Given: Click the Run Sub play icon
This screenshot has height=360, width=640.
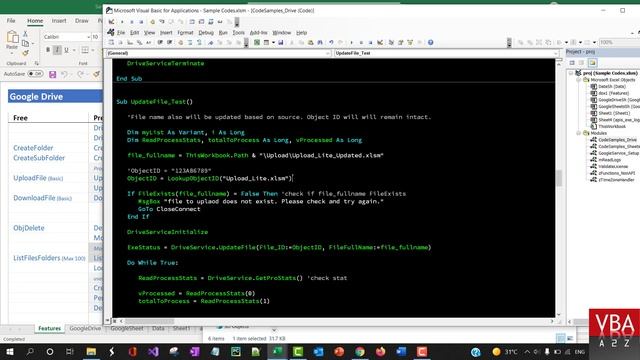Looking at the screenshot, I should click(x=351, y=42).
